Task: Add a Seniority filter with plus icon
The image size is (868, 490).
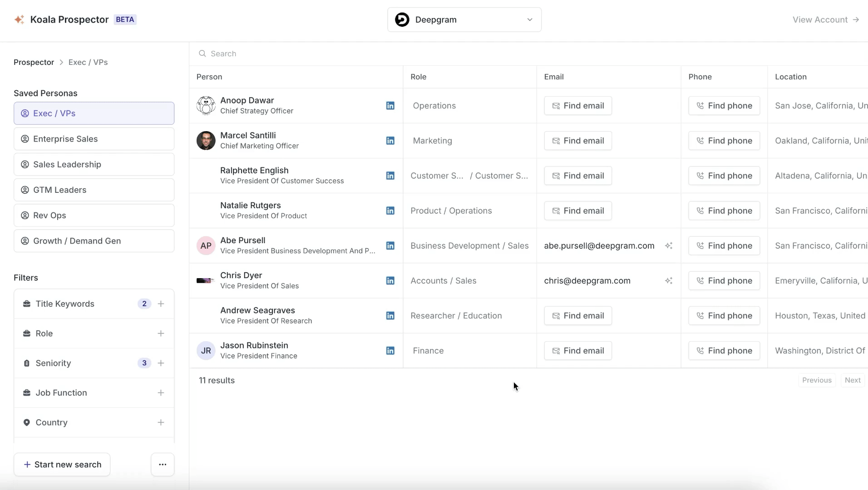Action: (161, 363)
